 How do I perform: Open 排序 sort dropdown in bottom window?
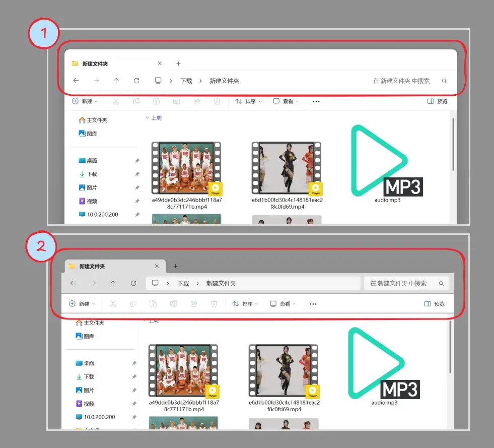[x=245, y=304]
